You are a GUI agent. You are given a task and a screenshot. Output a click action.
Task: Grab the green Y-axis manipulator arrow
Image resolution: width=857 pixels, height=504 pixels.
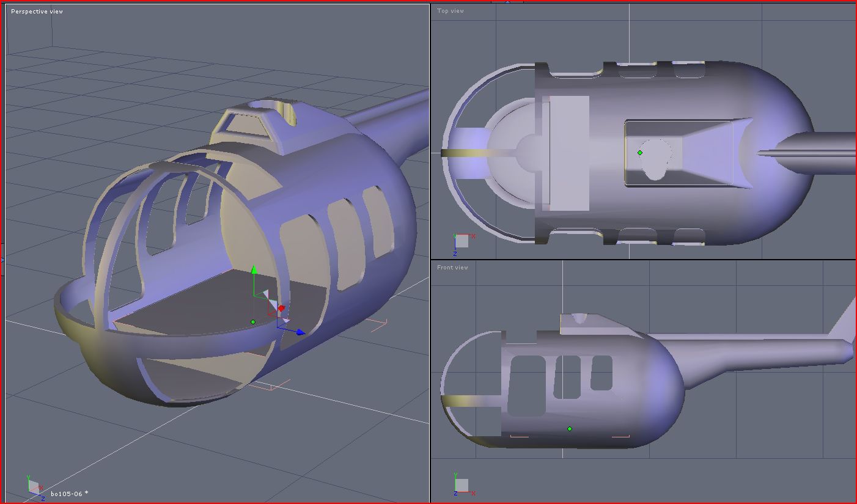(x=254, y=270)
